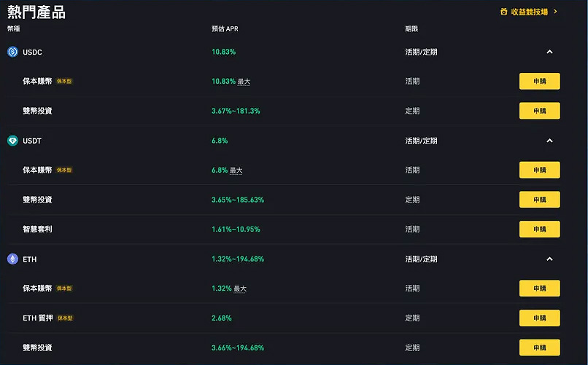Click the USDT coin icon

click(x=12, y=141)
